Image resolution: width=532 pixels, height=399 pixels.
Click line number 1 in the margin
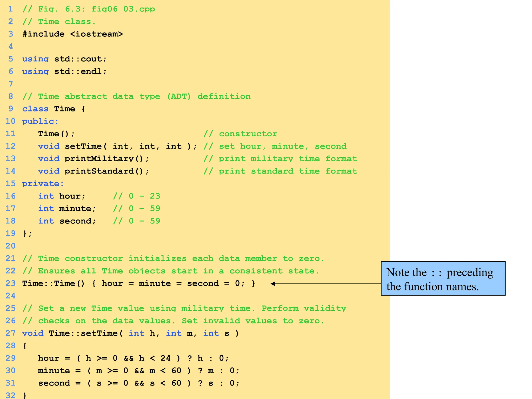tap(10, 9)
